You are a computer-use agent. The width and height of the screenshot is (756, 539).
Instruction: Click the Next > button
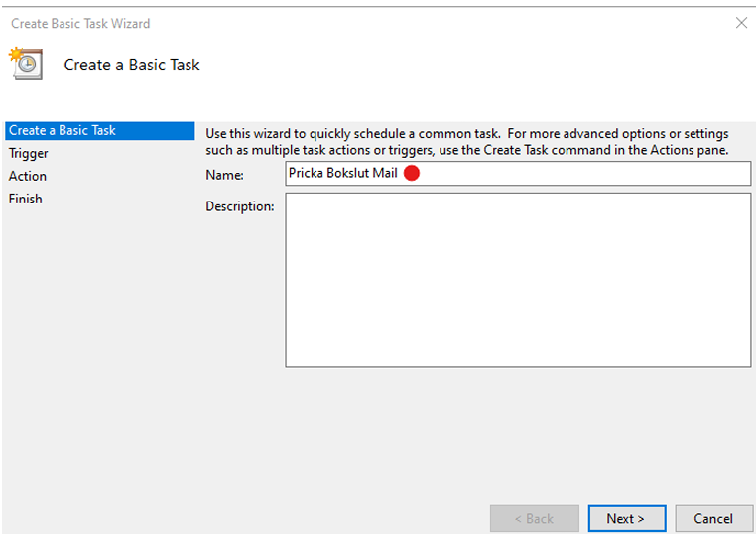click(x=626, y=519)
